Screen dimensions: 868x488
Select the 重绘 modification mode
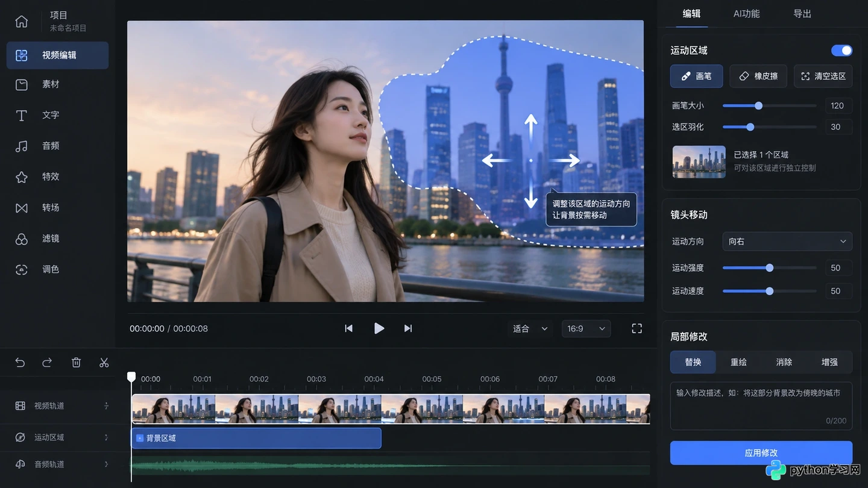point(738,362)
